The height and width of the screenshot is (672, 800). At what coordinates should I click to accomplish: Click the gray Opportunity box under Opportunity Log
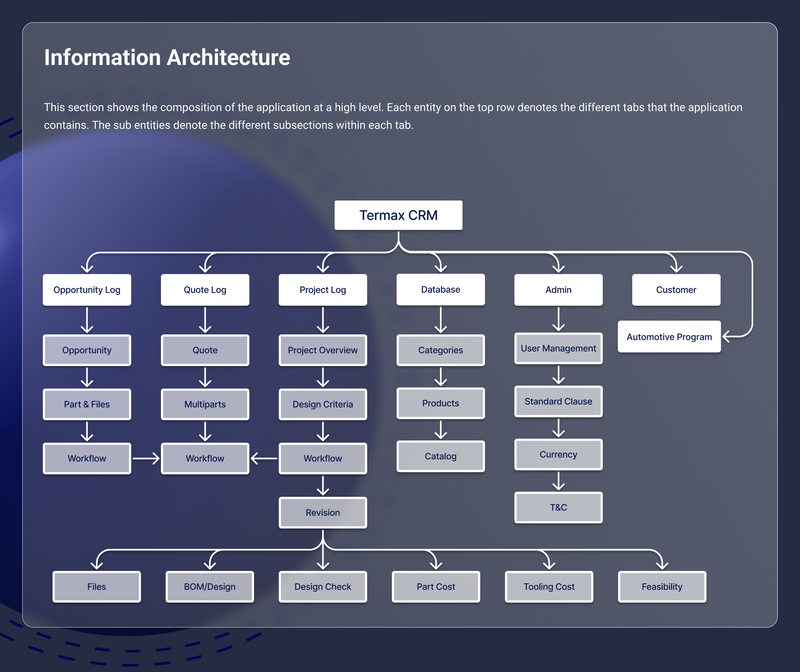pos(87,350)
